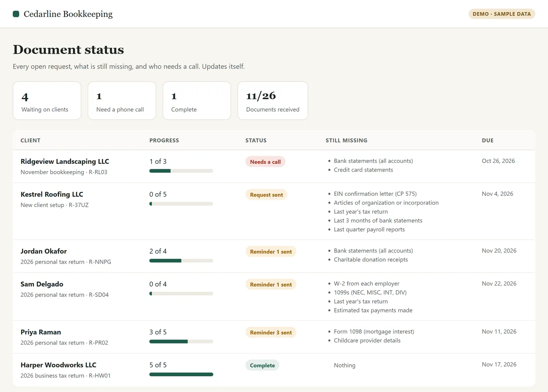Select the Complete summary card
The image size is (548, 392).
(x=196, y=101)
